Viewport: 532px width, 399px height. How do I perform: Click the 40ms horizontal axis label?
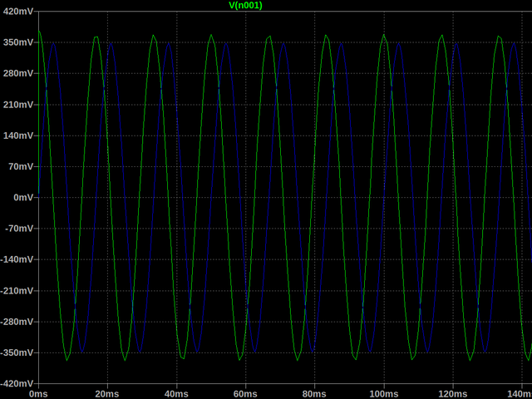pos(175,392)
